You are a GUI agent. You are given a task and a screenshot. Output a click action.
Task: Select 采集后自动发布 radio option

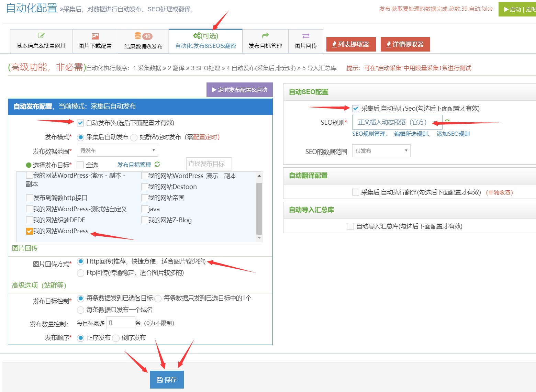point(81,137)
